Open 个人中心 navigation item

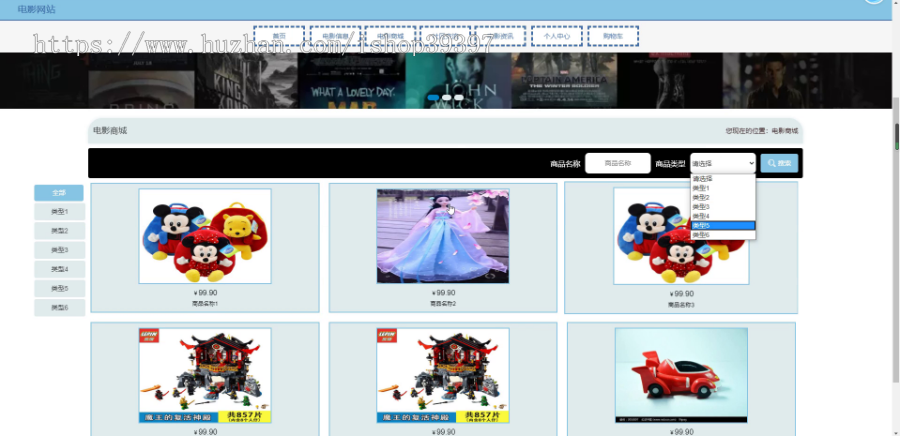(x=557, y=36)
